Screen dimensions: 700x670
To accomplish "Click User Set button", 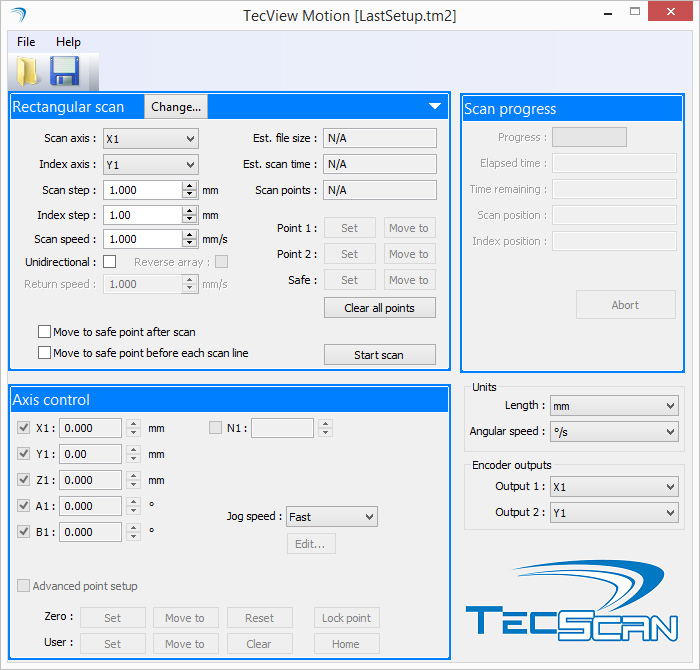I will click(112, 644).
